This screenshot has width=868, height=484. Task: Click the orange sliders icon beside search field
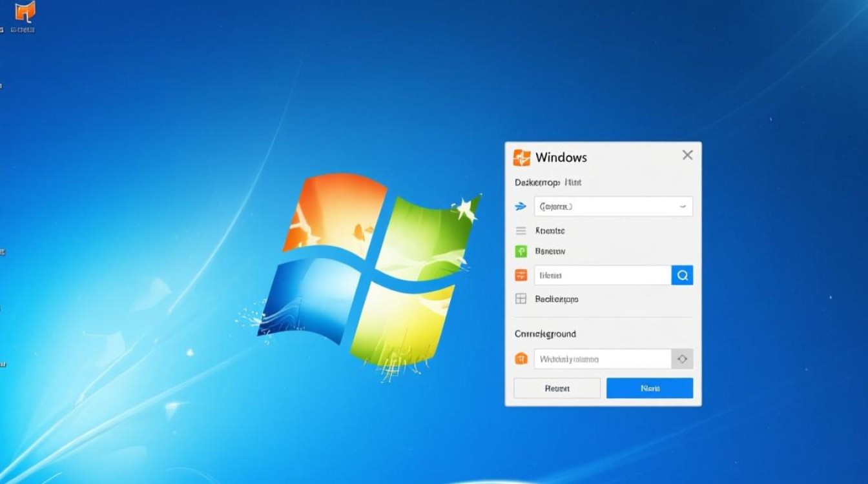[521, 276]
